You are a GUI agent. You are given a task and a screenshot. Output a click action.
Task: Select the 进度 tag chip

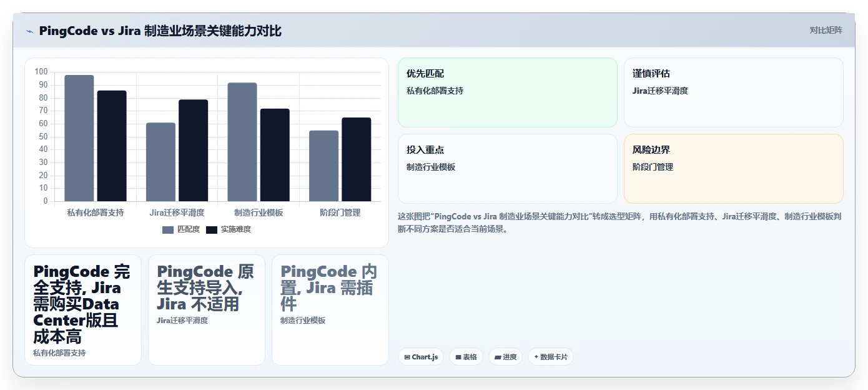click(x=505, y=357)
